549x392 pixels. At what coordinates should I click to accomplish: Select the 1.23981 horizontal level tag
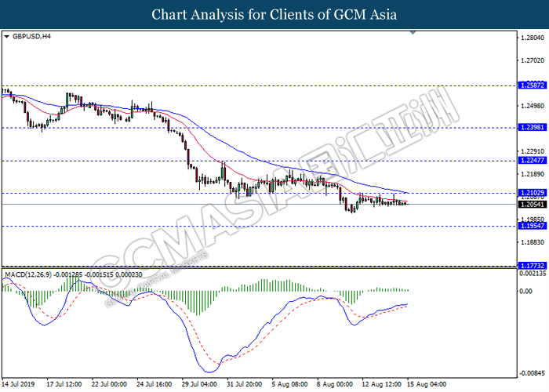coord(533,127)
